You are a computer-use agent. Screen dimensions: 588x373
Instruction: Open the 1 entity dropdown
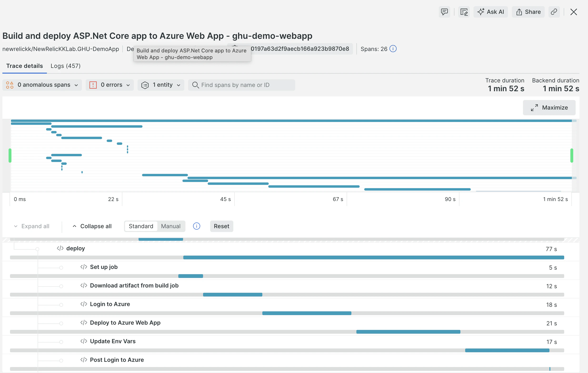pos(161,85)
